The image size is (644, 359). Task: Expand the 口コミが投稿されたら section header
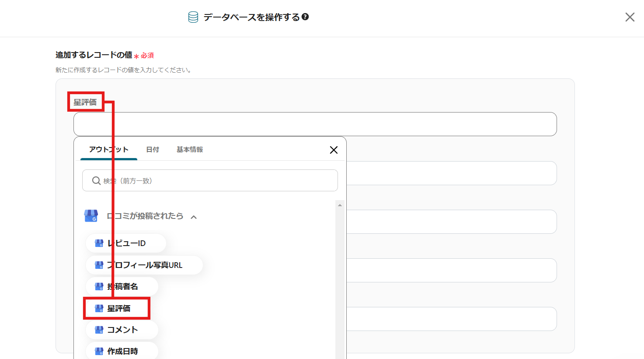click(145, 216)
